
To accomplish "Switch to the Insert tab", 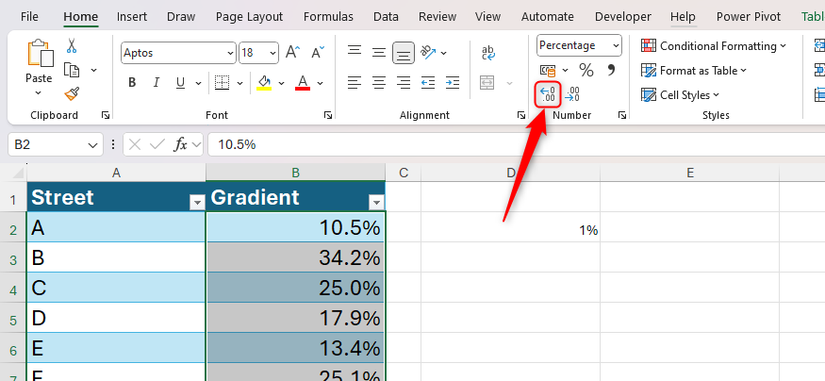I will click(x=132, y=17).
